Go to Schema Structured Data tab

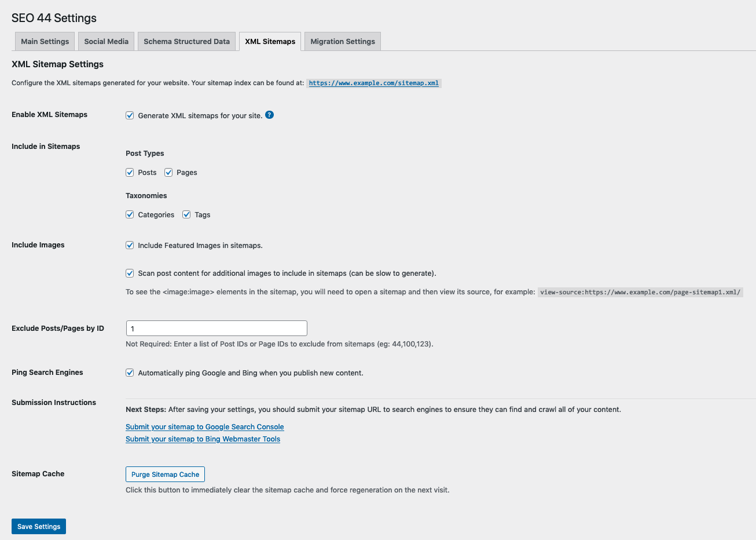186,42
